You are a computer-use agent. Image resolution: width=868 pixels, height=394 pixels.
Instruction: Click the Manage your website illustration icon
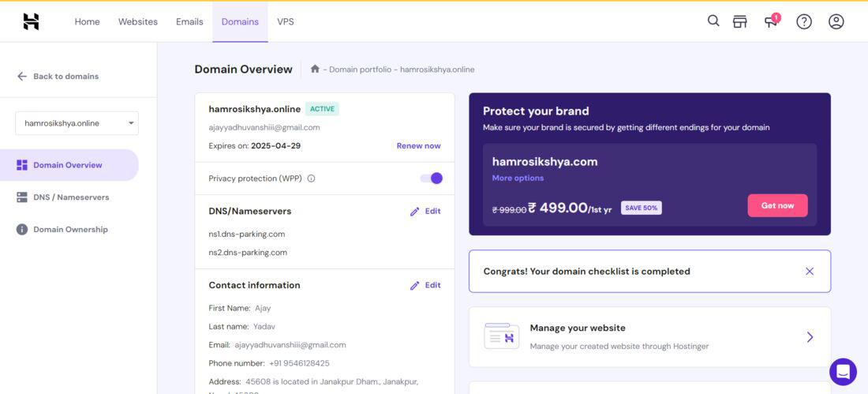[502, 336]
